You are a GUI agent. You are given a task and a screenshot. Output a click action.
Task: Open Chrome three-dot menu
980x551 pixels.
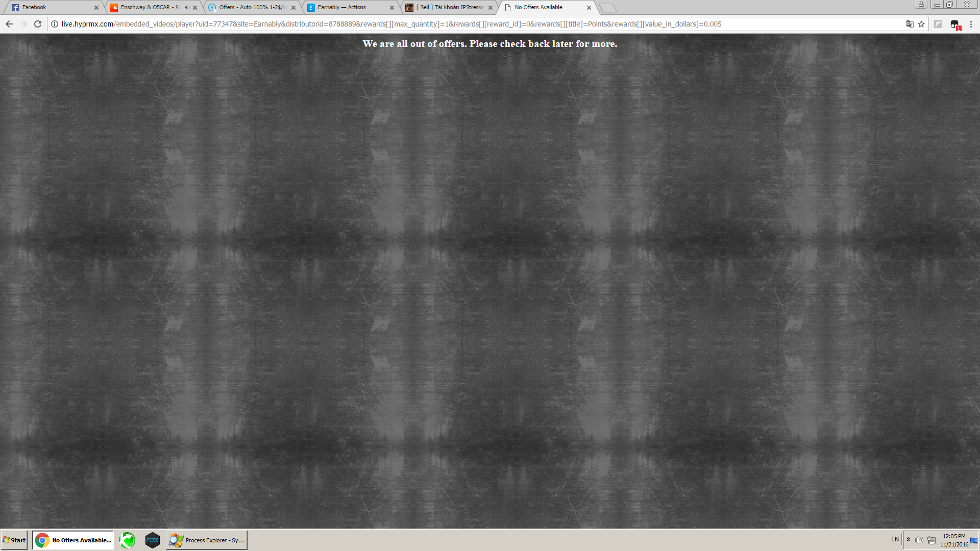click(x=971, y=24)
